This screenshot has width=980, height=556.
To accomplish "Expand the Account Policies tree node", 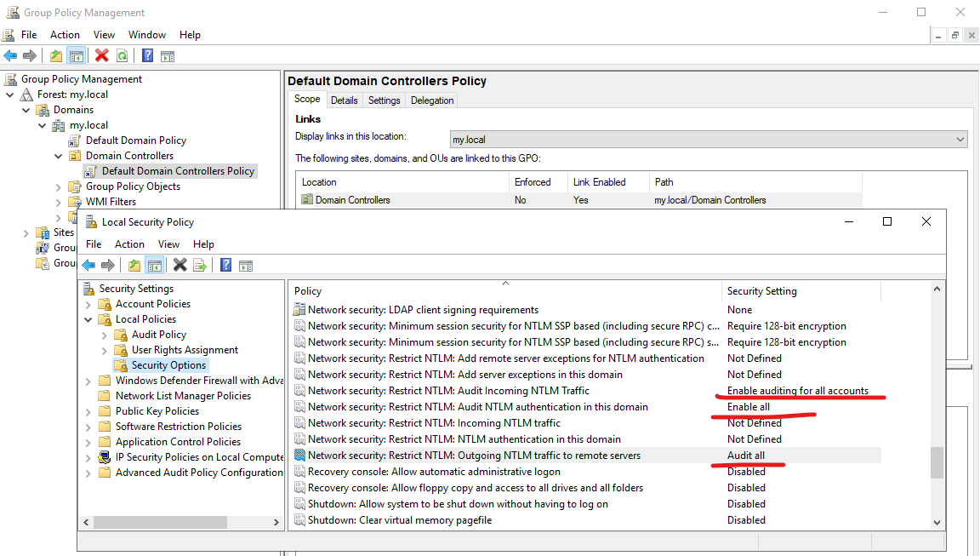I will click(88, 304).
